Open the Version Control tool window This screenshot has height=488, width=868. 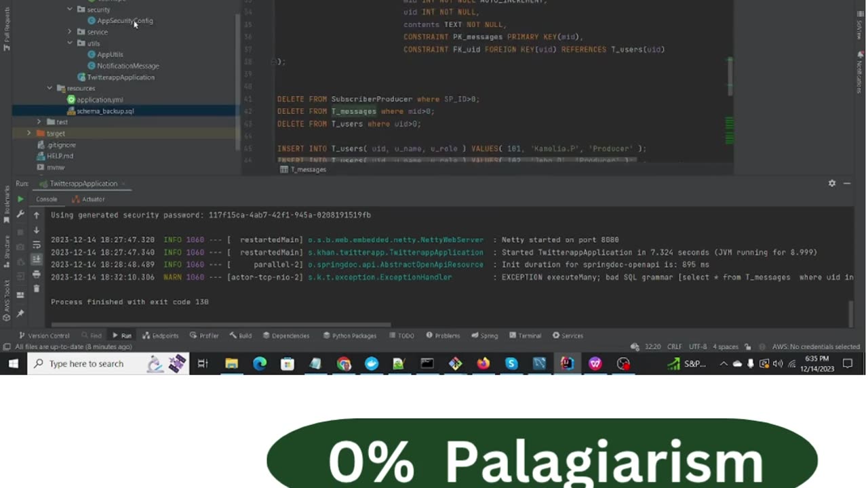coord(44,335)
